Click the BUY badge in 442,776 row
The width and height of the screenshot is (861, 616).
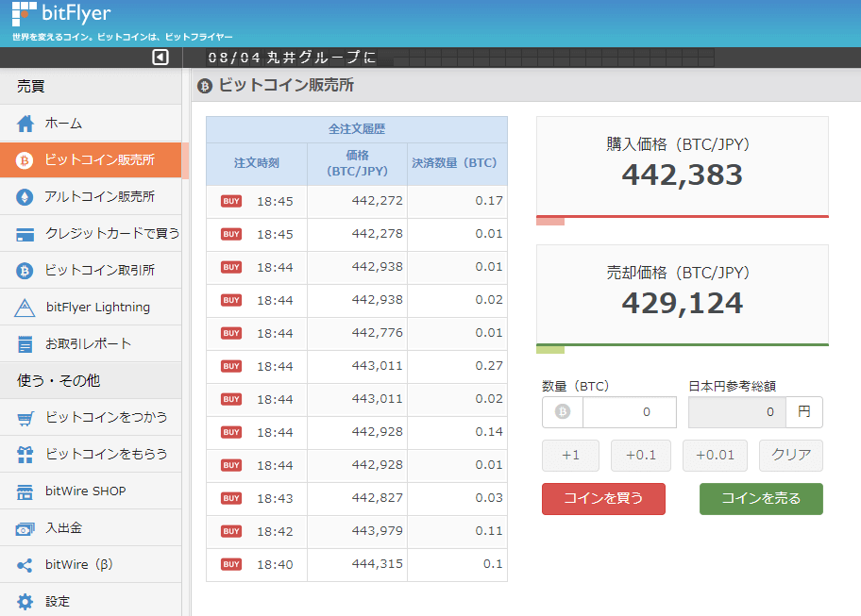[x=231, y=333]
